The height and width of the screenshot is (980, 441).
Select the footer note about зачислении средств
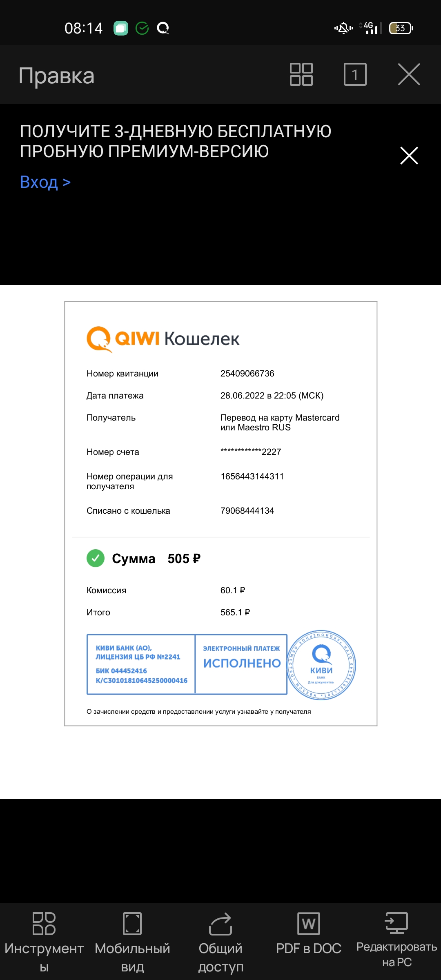click(x=199, y=712)
